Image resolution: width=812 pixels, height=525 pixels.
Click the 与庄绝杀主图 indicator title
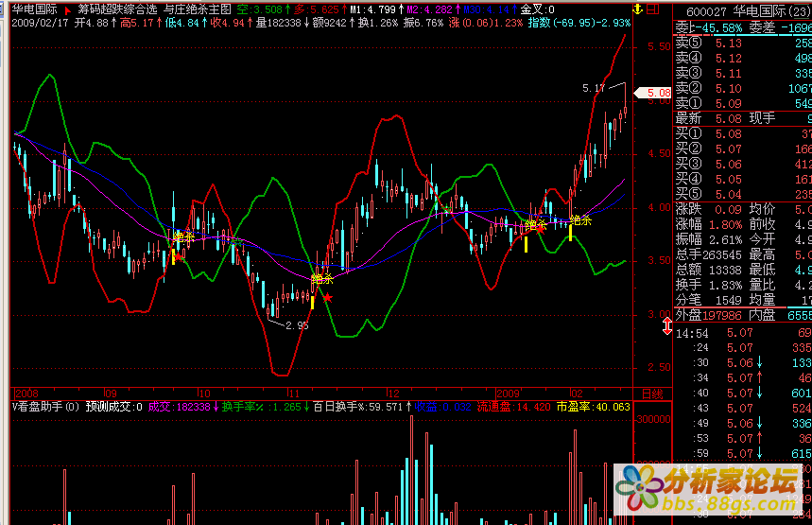point(198,9)
